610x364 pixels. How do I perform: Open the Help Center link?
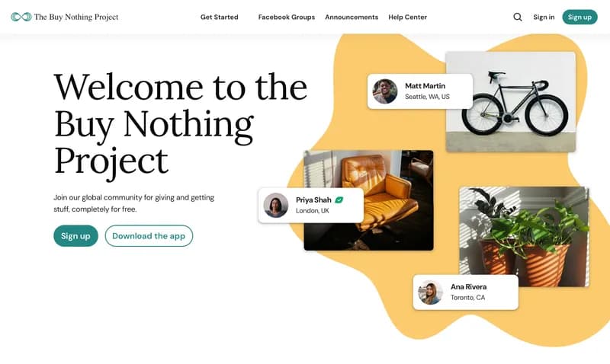(407, 17)
